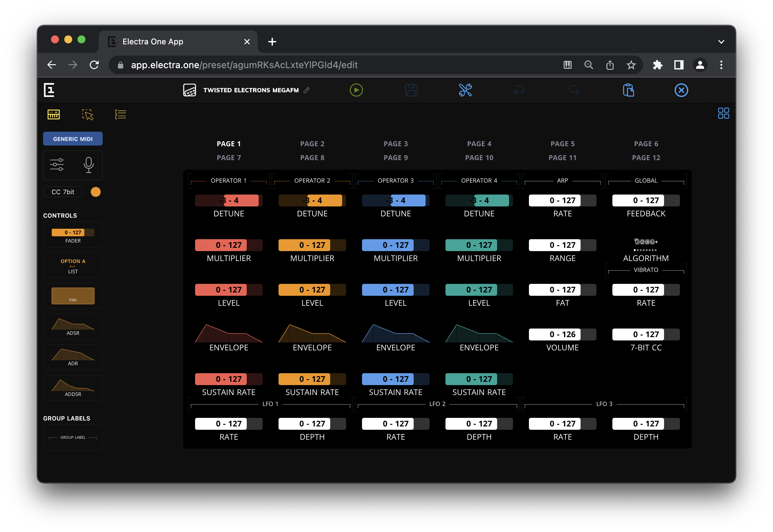Screen dimensions: 773x532
Task: Expand the browser tab list chevron
Action: coord(721,42)
